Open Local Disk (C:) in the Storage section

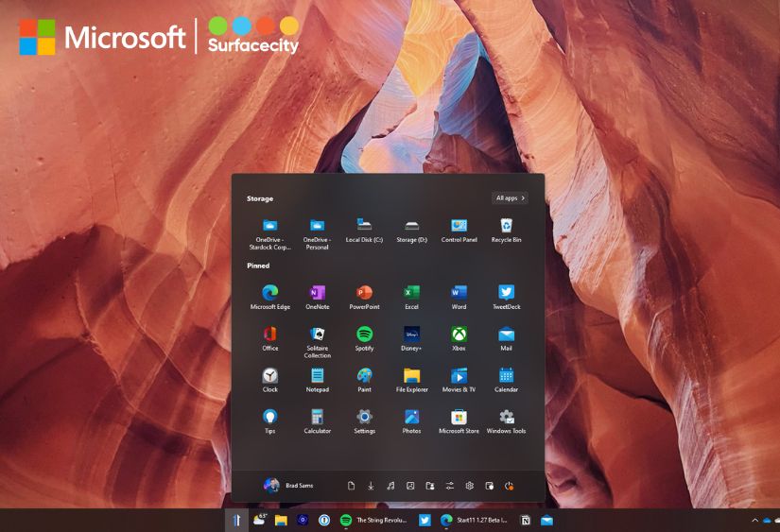click(364, 226)
